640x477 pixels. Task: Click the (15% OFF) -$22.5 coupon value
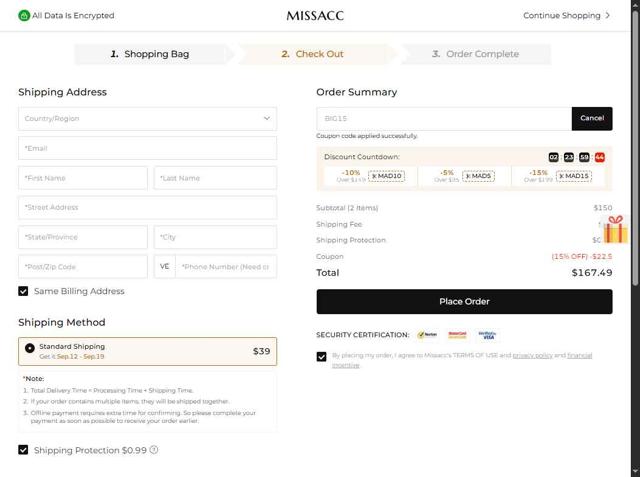coord(582,256)
